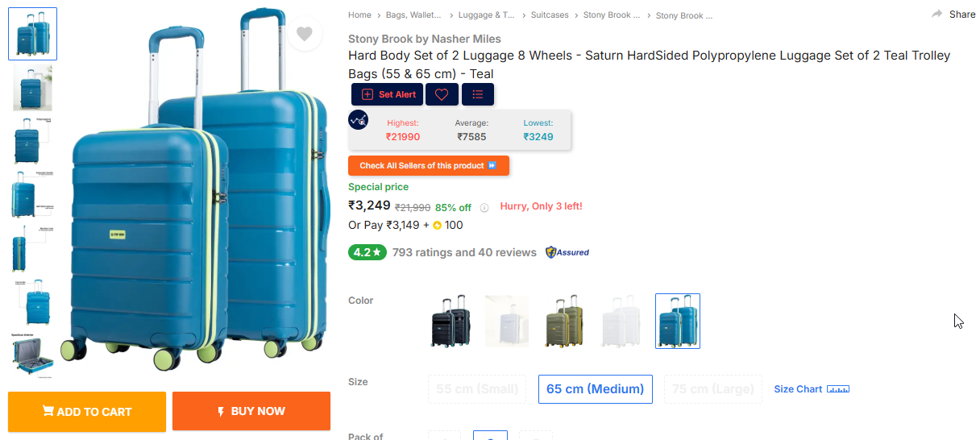Select the 55 cm (Small) size option
Viewport: 980px width, 440px height.
click(476, 389)
